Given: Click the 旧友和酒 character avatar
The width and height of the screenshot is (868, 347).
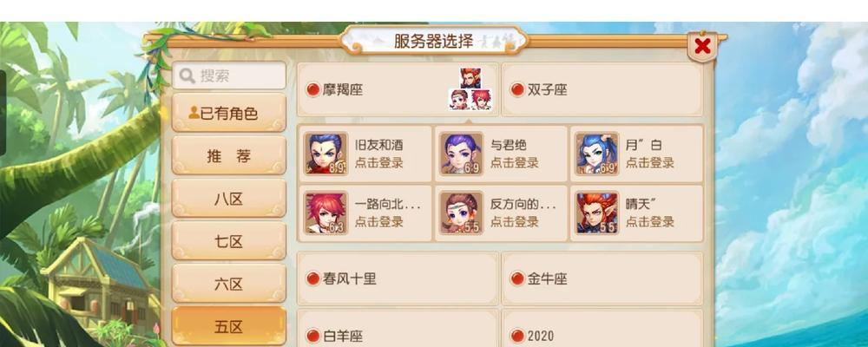Looking at the screenshot, I should coord(326,154).
